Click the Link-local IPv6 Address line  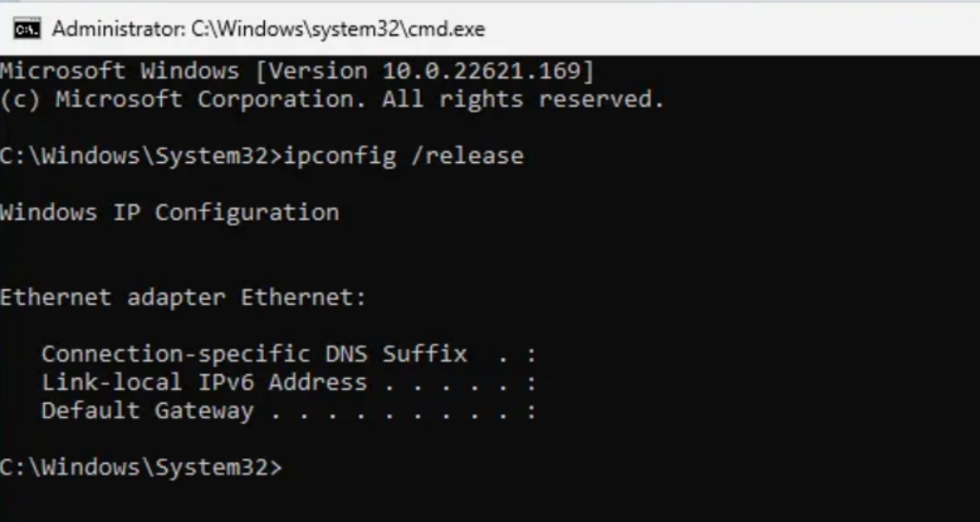click(x=288, y=383)
